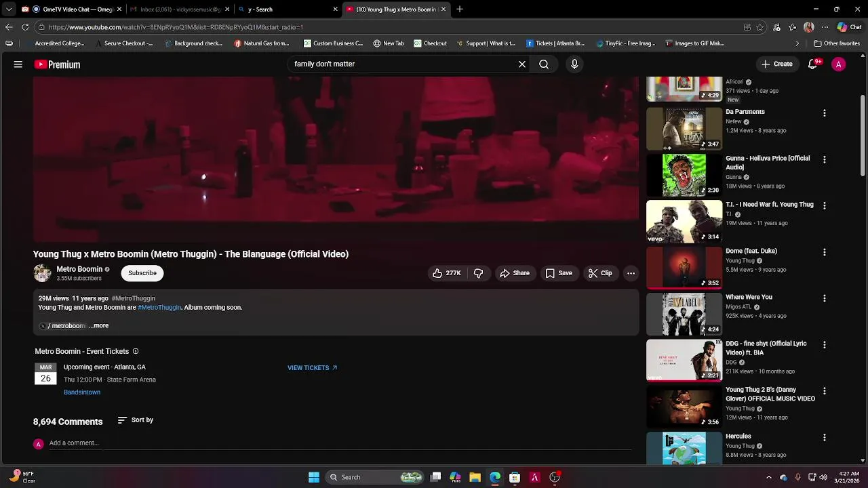Screen dimensions: 868x488
Task: Open the Metro Boomin channel name
Action: (79, 269)
